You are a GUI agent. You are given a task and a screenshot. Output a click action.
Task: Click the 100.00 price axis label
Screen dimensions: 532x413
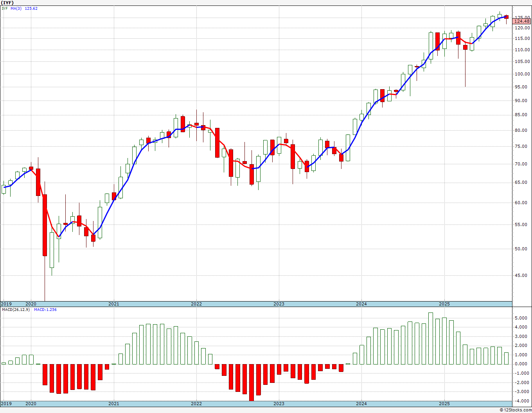tap(523, 74)
